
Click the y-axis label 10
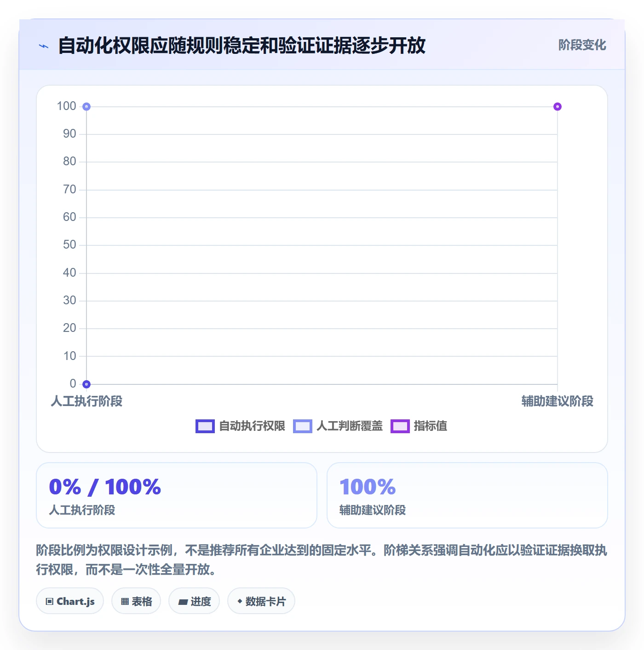[x=69, y=356]
